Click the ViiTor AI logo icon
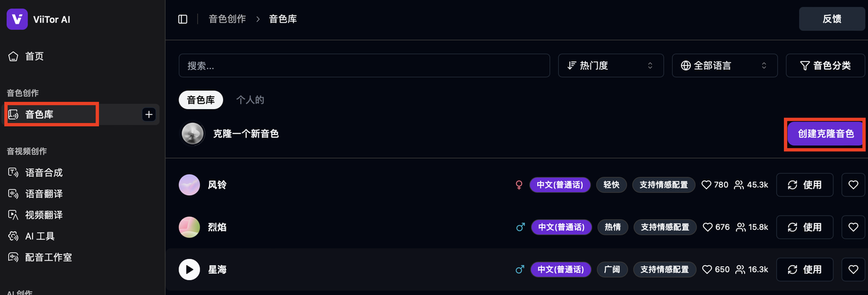This screenshot has height=295, width=868. tap(17, 19)
